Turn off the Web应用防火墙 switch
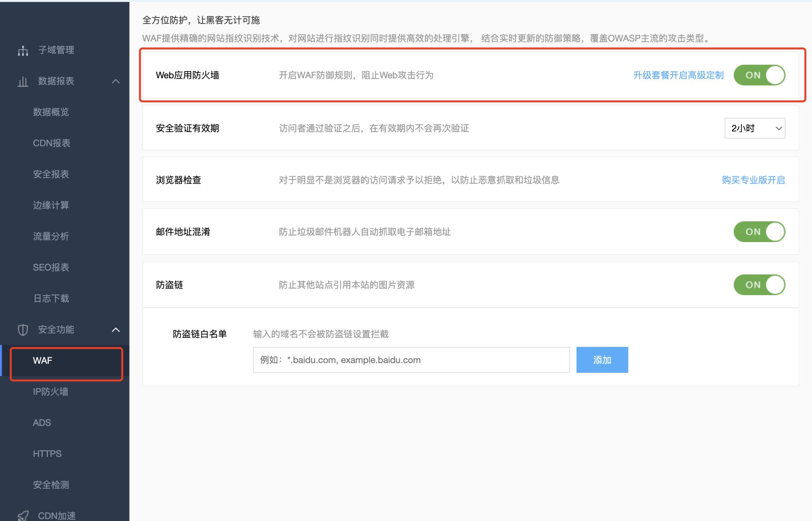812x521 pixels. pos(759,75)
